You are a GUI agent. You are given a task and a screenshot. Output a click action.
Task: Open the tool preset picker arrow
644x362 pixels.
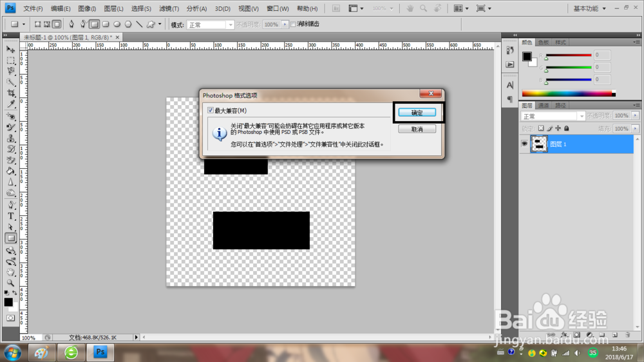[23, 24]
